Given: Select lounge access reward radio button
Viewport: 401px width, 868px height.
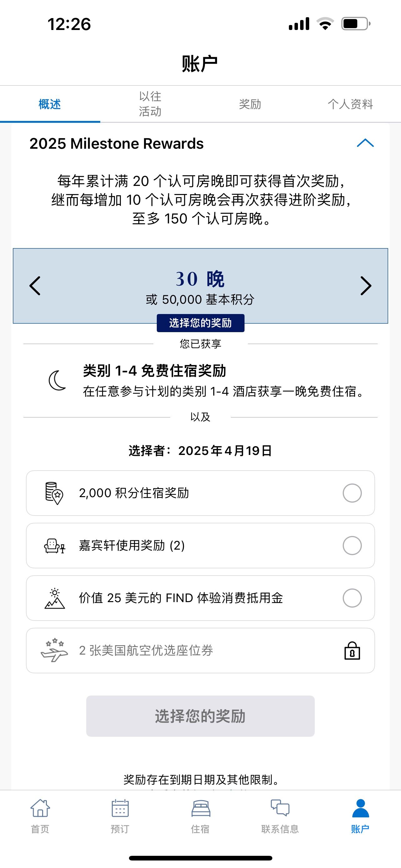Looking at the screenshot, I should (x=352, y=546).
